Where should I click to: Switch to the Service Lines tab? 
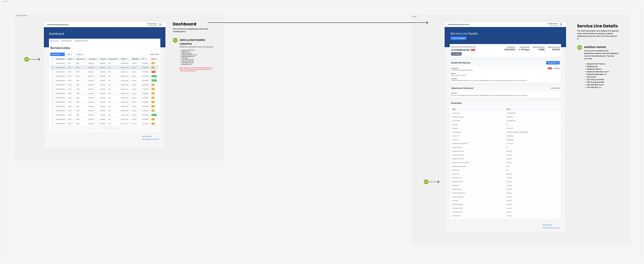point(54,41)
